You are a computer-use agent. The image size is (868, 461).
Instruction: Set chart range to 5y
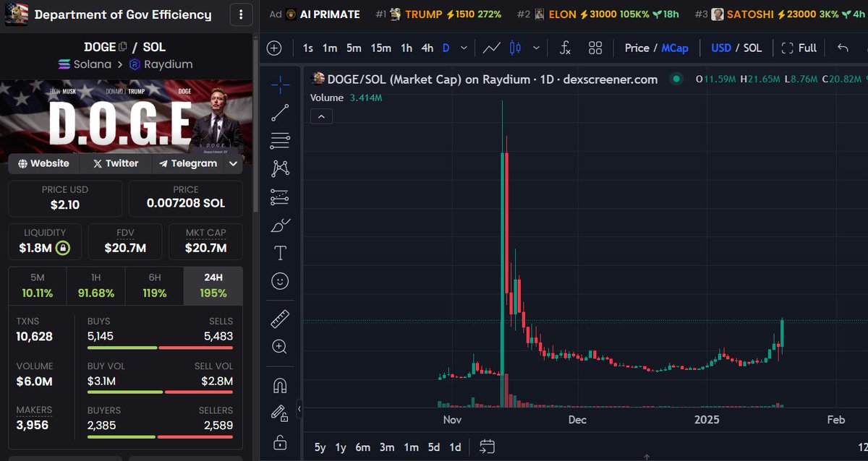[320, 447]
